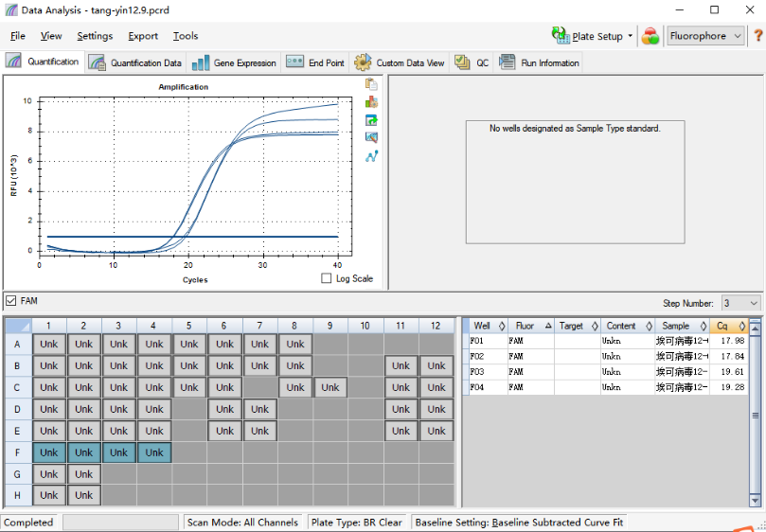Click the chart trace style icon
Viewport: 766px width, 532px height.
pos(371,102)
